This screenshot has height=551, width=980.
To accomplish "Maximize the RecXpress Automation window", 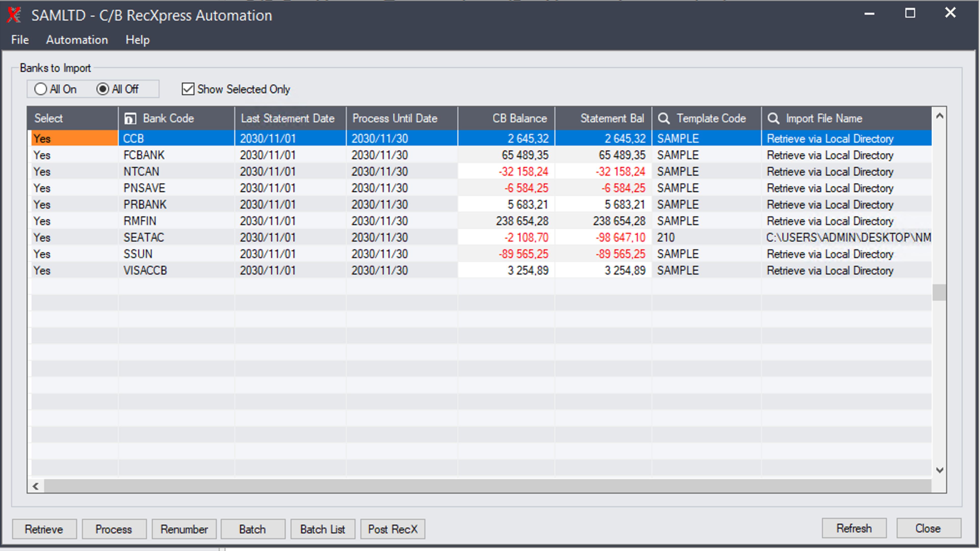I will 910,13.
